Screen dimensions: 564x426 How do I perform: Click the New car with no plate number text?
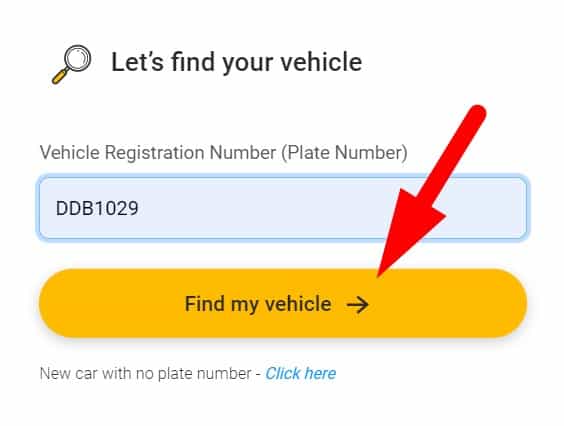pos(145,373)
